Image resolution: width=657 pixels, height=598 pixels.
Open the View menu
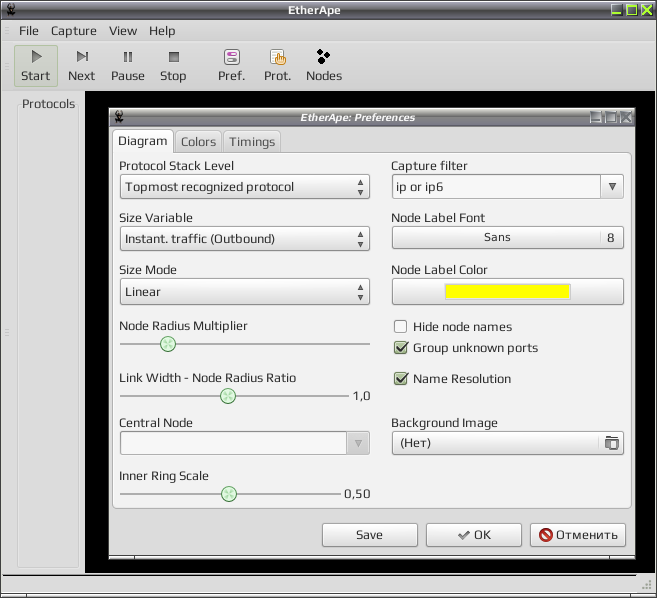point(123,31)
